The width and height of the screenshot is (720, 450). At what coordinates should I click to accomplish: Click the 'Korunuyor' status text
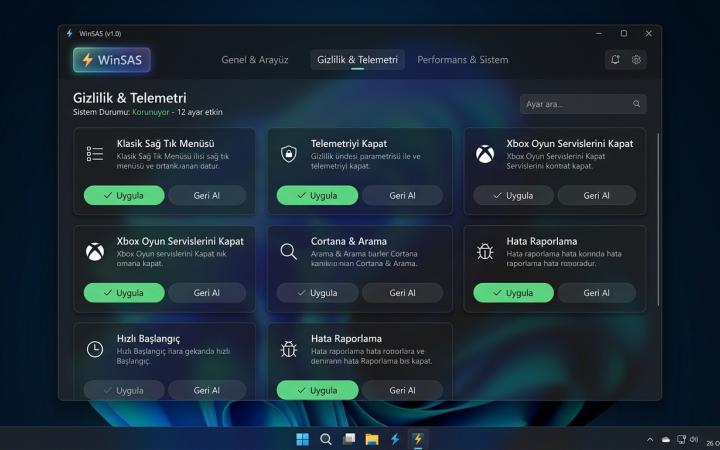point(151,112)
